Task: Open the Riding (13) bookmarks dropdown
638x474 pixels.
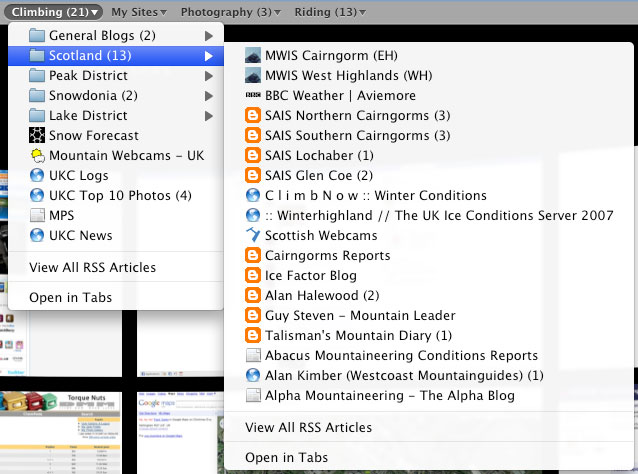Action: [330, 12]
